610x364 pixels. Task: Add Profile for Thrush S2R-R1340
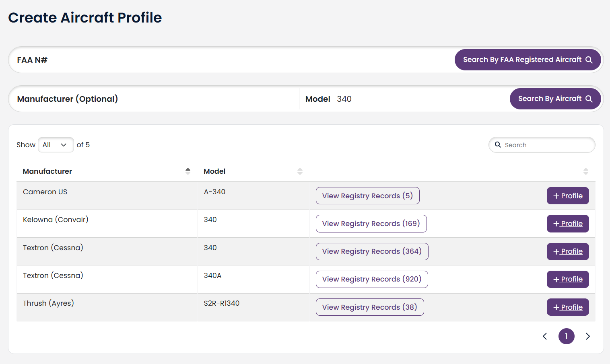pyautogui.click(x=568, y=307)
